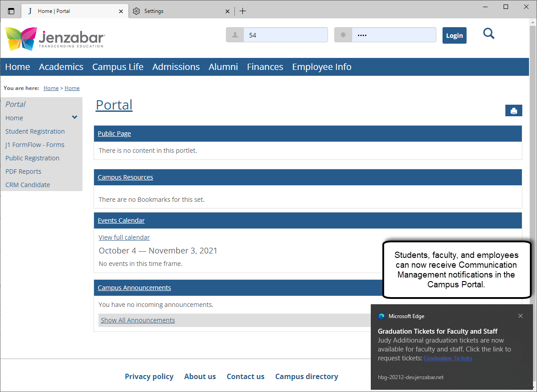Click the password asterisk icon
537x392 pixels.
(343, 35)
